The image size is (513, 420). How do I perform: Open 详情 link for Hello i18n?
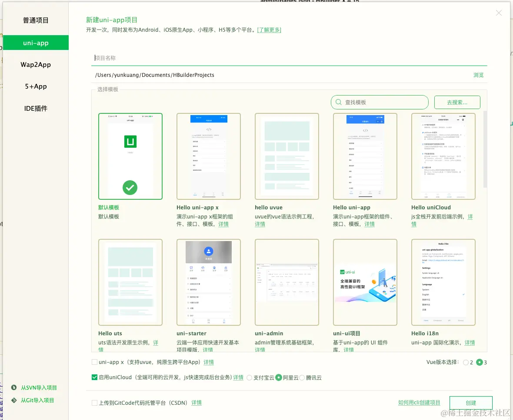(470, 343)
